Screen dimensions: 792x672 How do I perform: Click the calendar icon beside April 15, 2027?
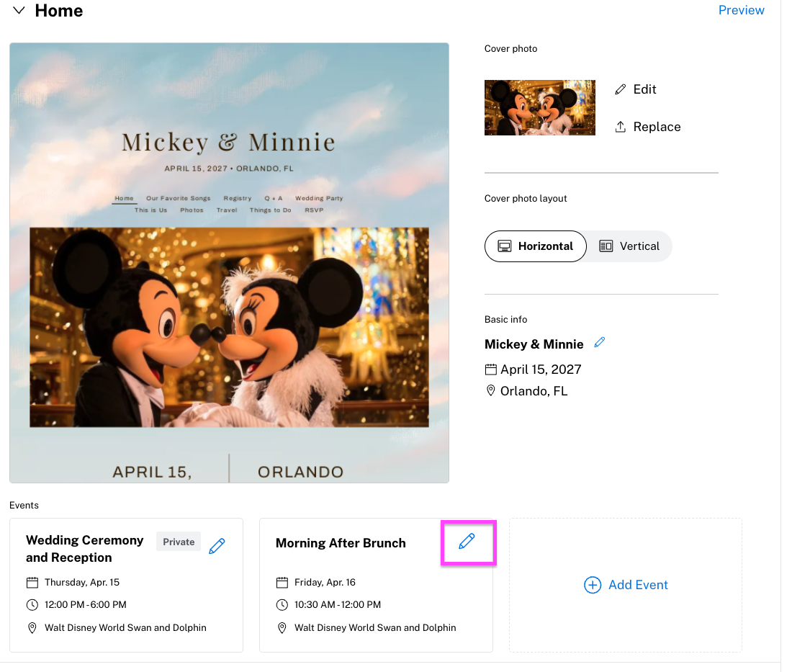[491, 369]
